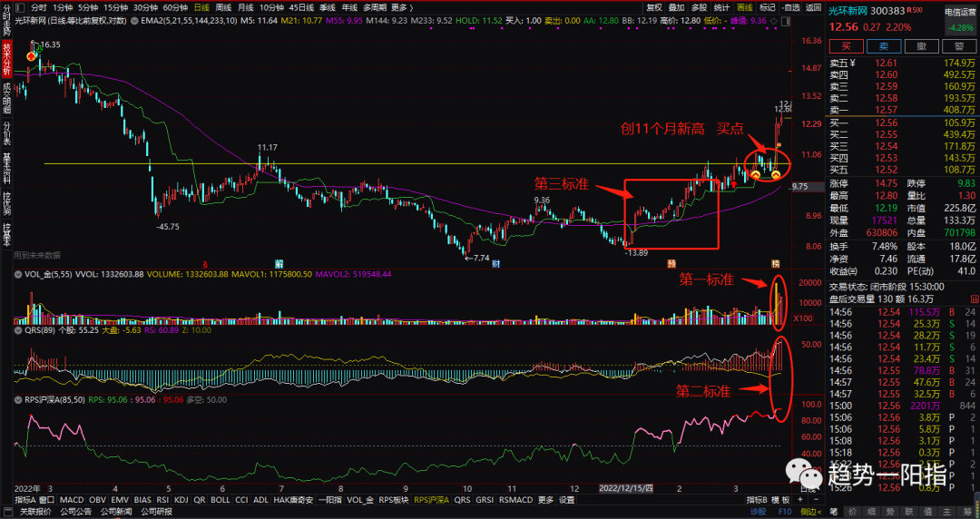
Task: Select the 60分钟 period
Action: [x=176, y=8]
